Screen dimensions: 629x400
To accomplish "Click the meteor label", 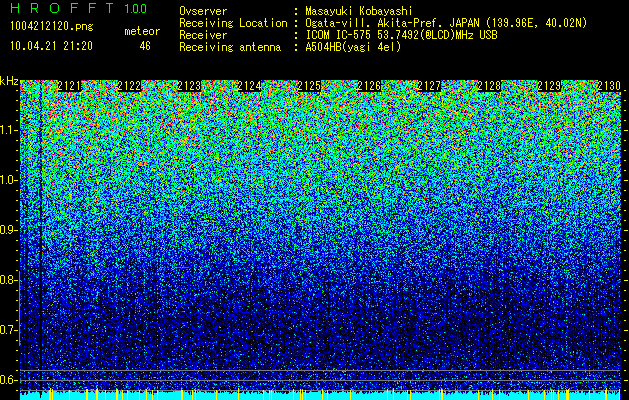I will click(142, 31).
